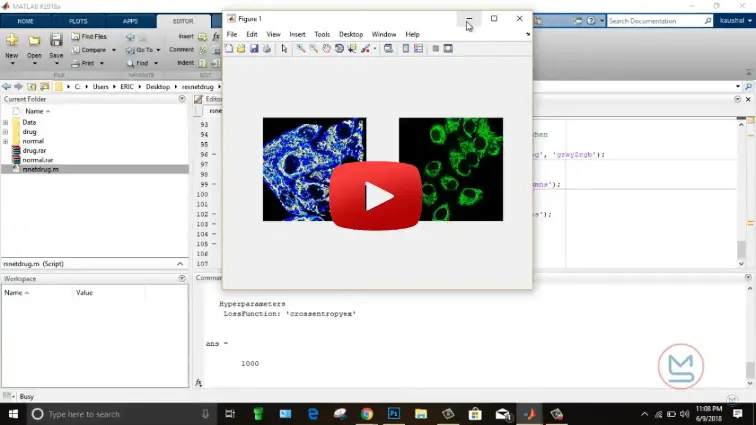Screen dimensions: 756x425
Task: Select the Edit Plot arrow tool
Action: point(284,49)
